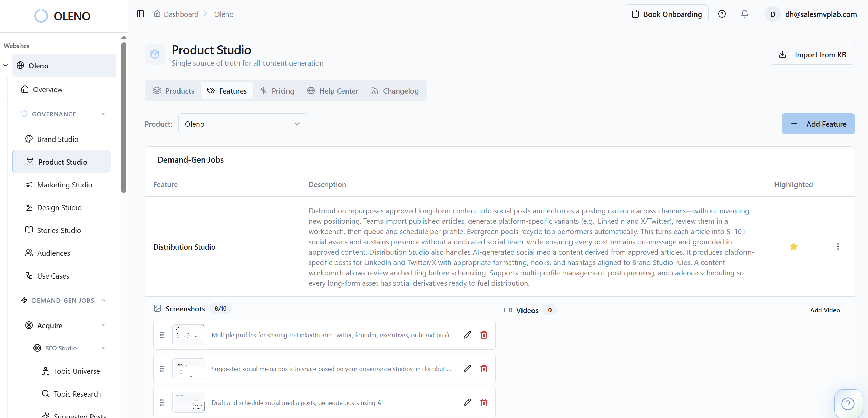Open the first screenshot thumbnail for LinkedIn profiles
868x418 pixels.
click(188, 334)
